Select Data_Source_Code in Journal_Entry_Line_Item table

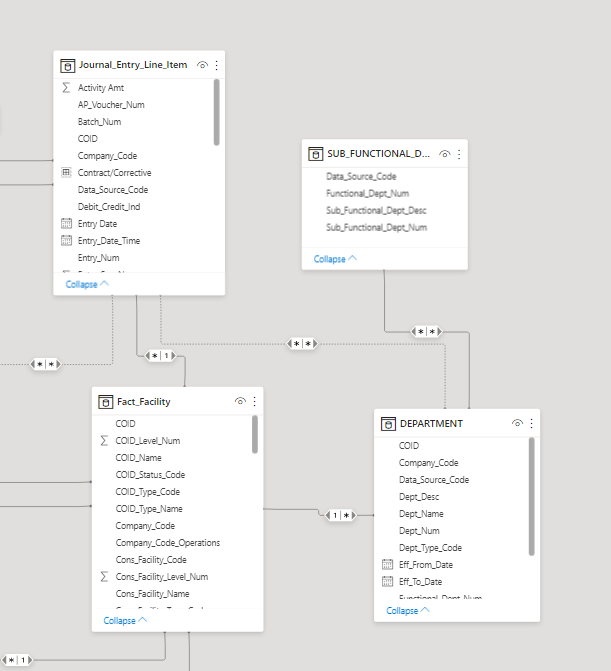point(113,190)
